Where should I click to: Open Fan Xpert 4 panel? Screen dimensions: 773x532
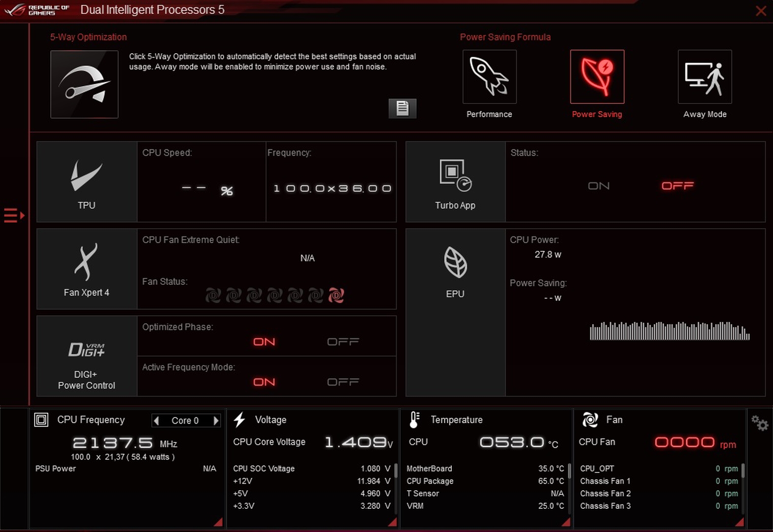(x=87, y=269)
